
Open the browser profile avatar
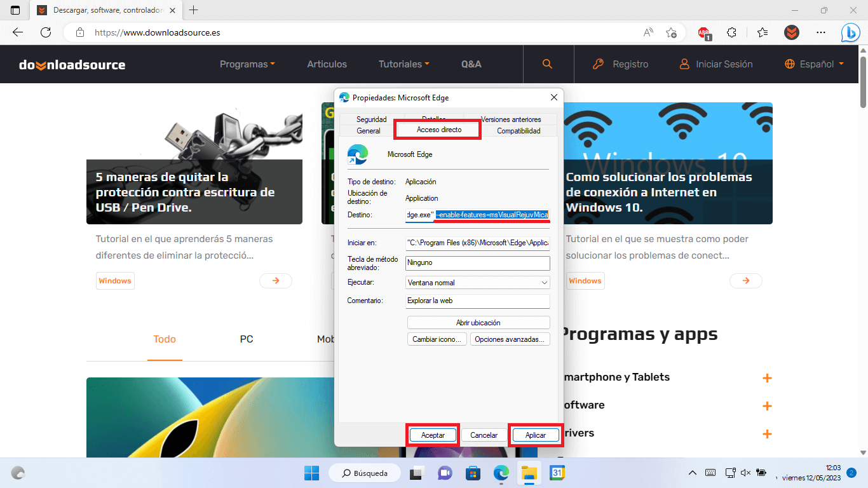(x=792, y=32)
